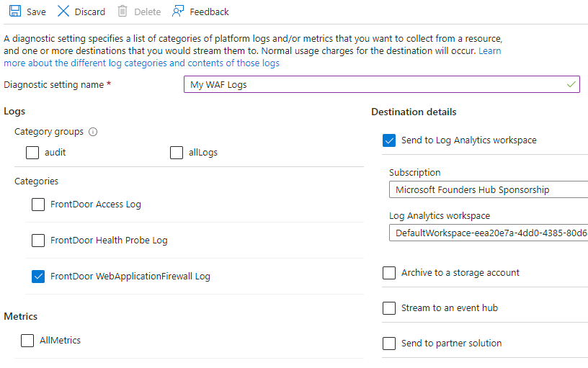The width and height of the screenshot is (588, 368).
Task: Check FrontDoor Health Probe Log
Action: click(x=38, y=241)
